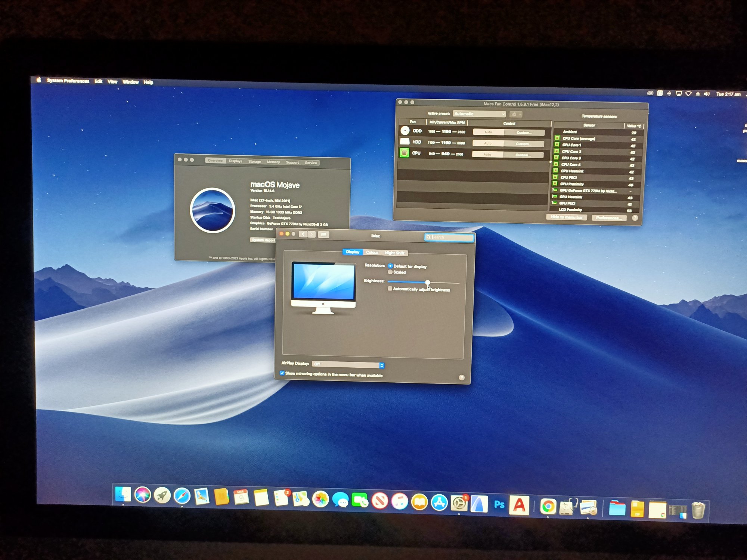Open the Edit menu

click(98, 81)
